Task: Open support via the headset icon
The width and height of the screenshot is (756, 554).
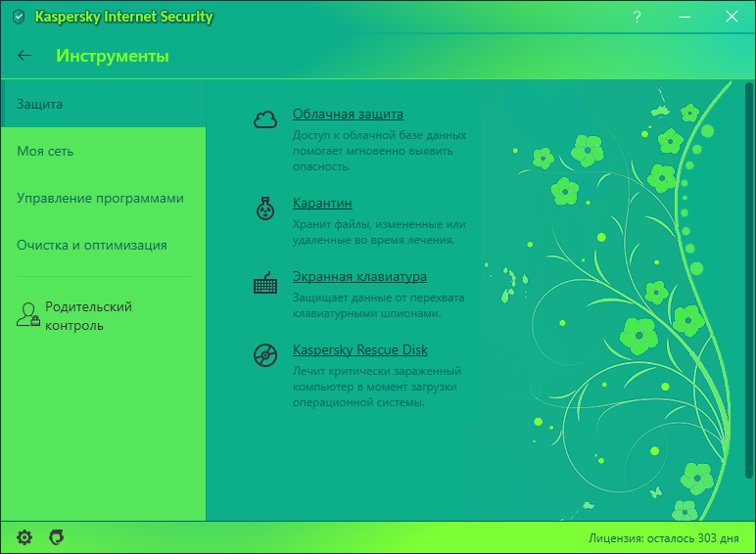Action: click(57, 537)
